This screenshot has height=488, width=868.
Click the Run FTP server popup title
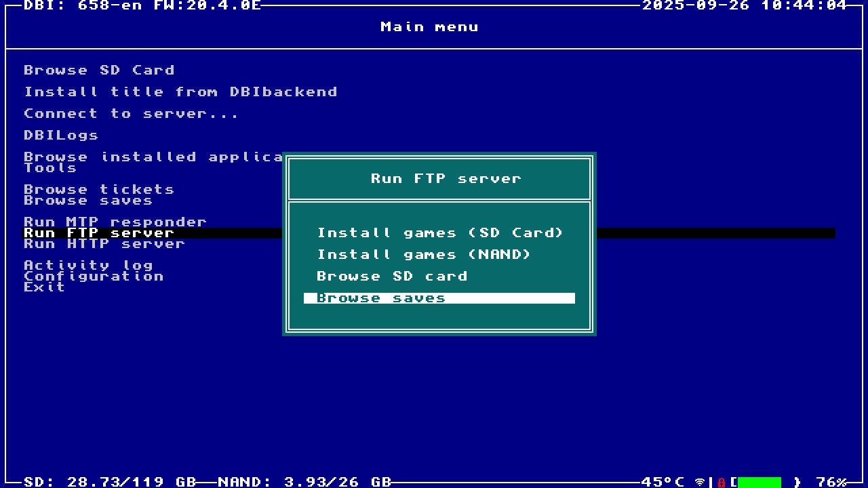click(446, 179)
